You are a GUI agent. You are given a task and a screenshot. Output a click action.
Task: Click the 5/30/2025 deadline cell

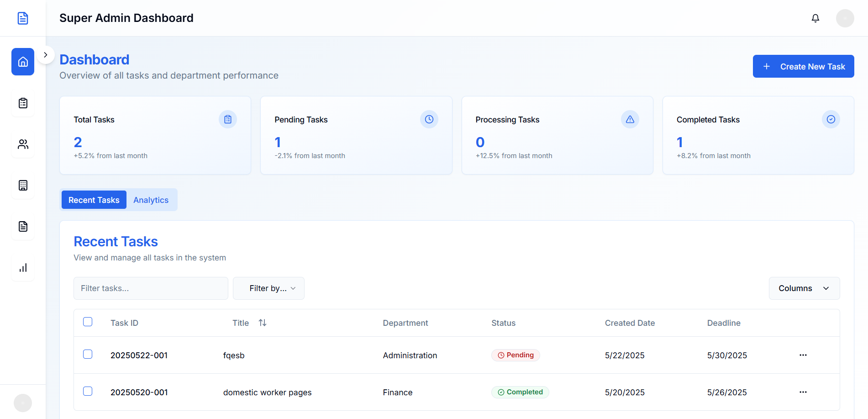point(727,355)
